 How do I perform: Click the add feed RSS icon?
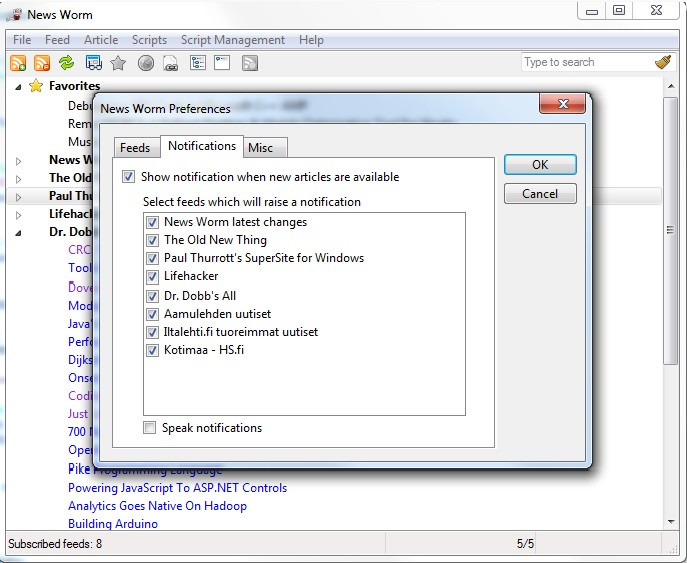tap(18, 63)
